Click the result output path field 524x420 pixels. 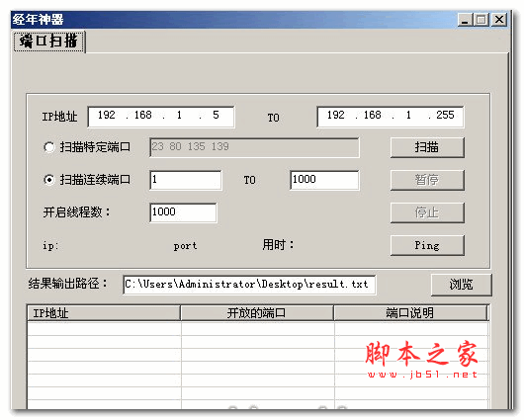pyautogui.click(x=249, y=285)
